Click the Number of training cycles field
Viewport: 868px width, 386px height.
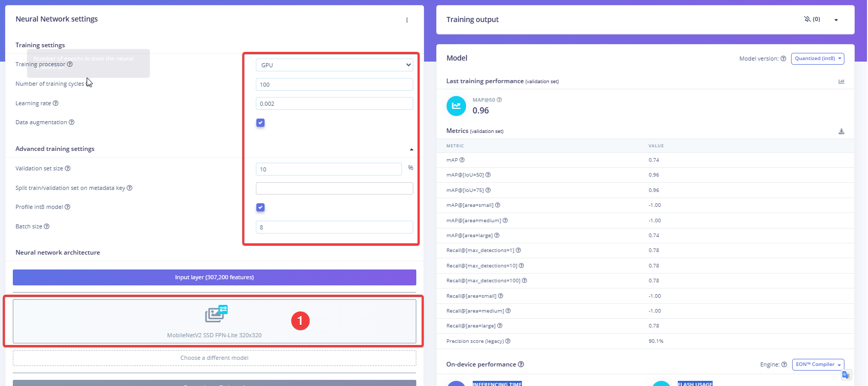pyautogui.click(x=334, y=85)
